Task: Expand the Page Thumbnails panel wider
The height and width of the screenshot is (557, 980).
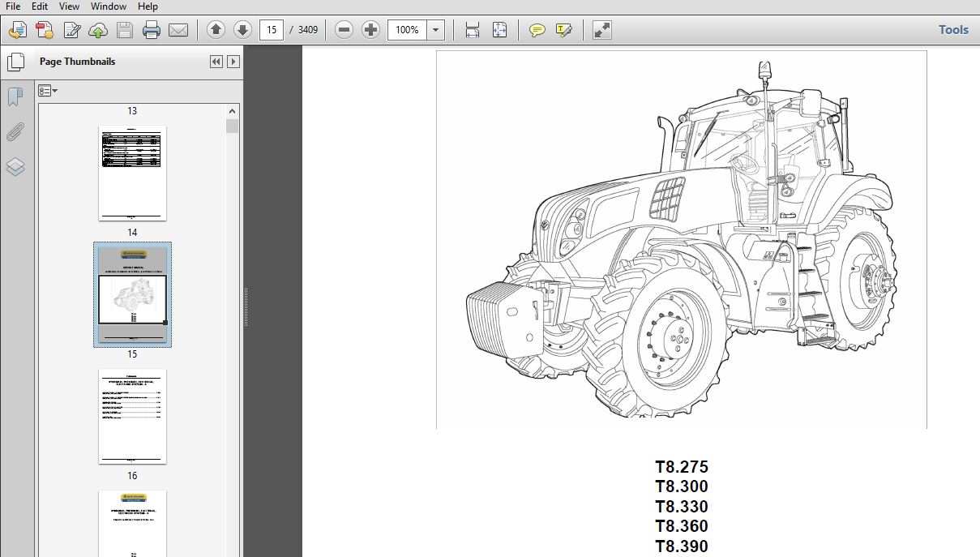Action: [x=233, y=62]
